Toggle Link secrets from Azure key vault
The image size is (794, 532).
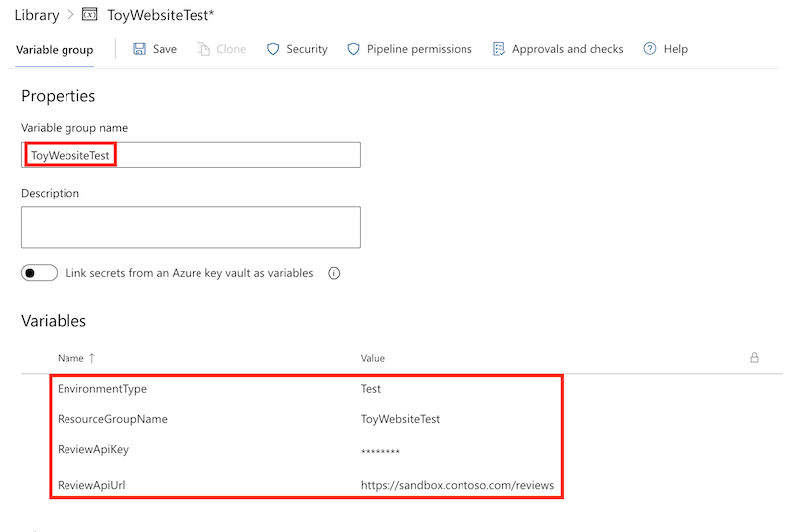pos(39,273)
